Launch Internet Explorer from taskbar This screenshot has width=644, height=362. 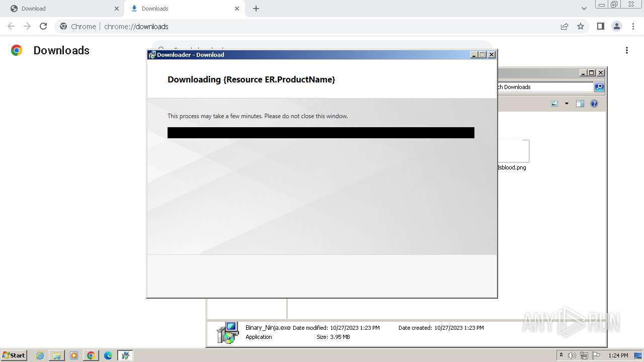[40, 355]
